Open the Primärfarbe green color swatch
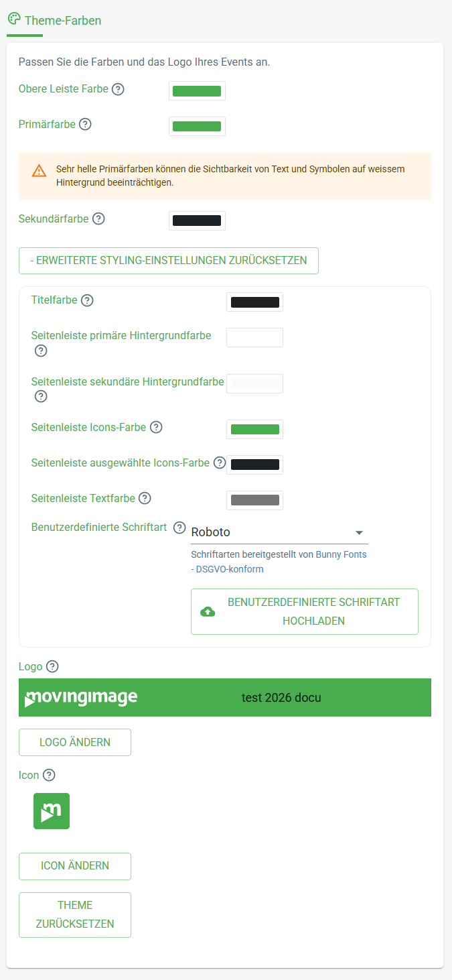 point(197,126)
